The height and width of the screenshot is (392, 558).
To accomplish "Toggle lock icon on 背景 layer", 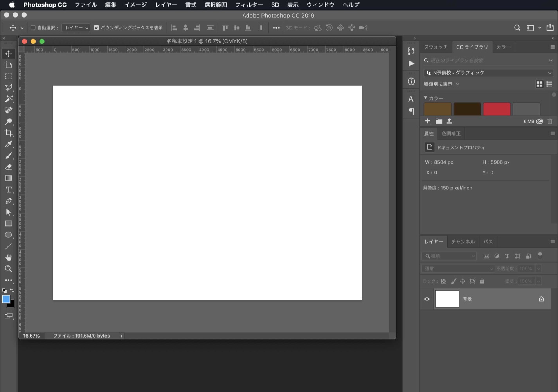I will (x=541, y=299).
